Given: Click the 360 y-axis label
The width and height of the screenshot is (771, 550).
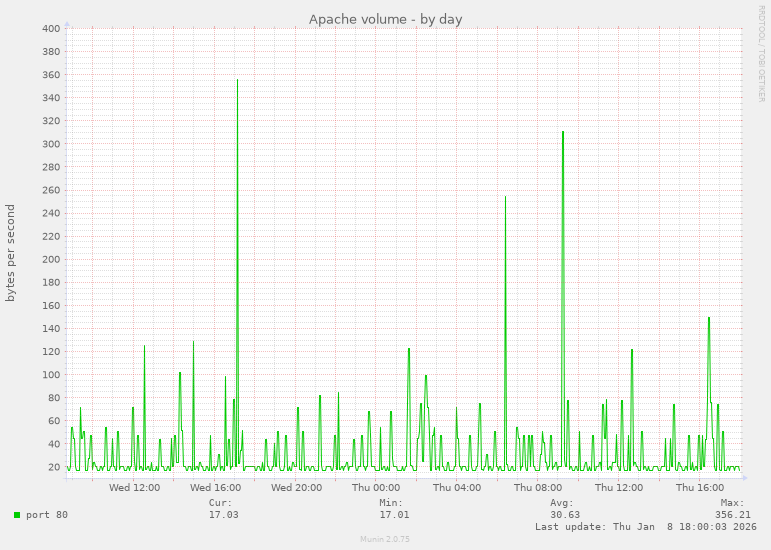Looking at the screenshot, I should tap(51, 75).
